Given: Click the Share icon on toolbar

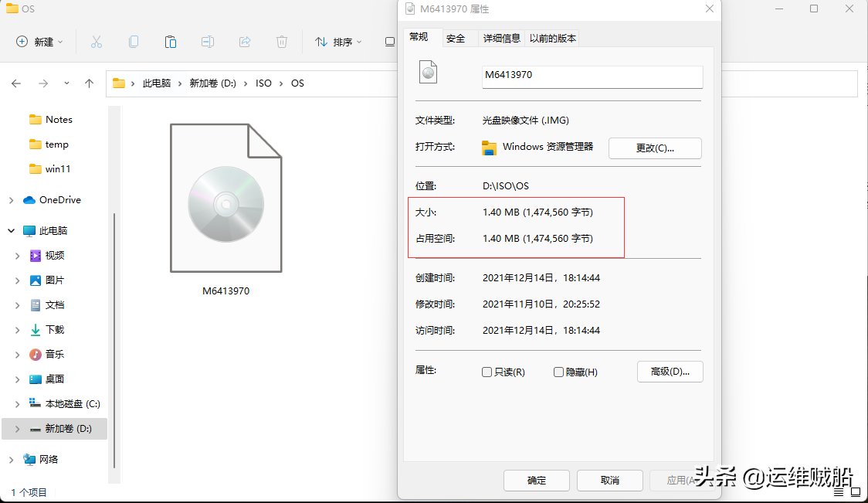Looking at the screenshot, I should click(x=244, y=41).
